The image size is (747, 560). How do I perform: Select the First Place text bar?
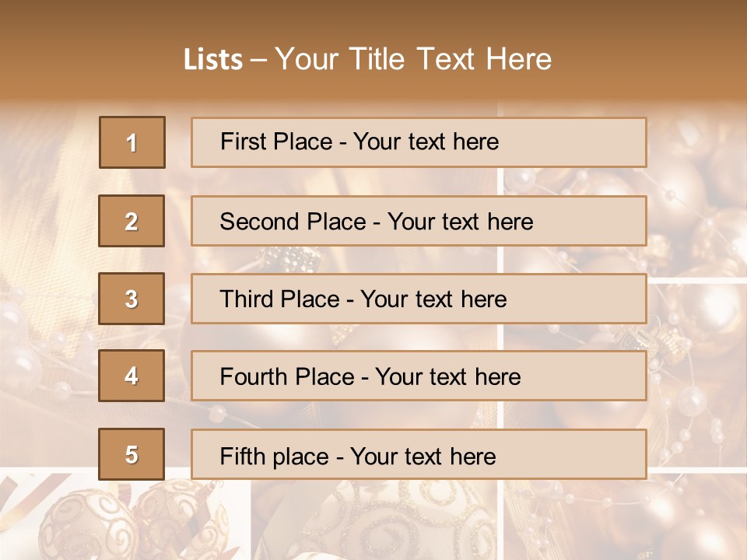pos(419,142)
